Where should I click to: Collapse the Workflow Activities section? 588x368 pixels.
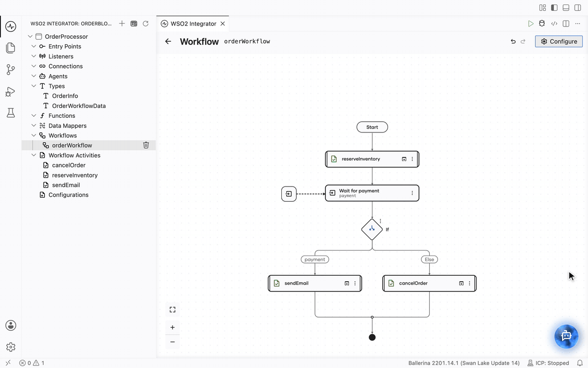(34, 155)
